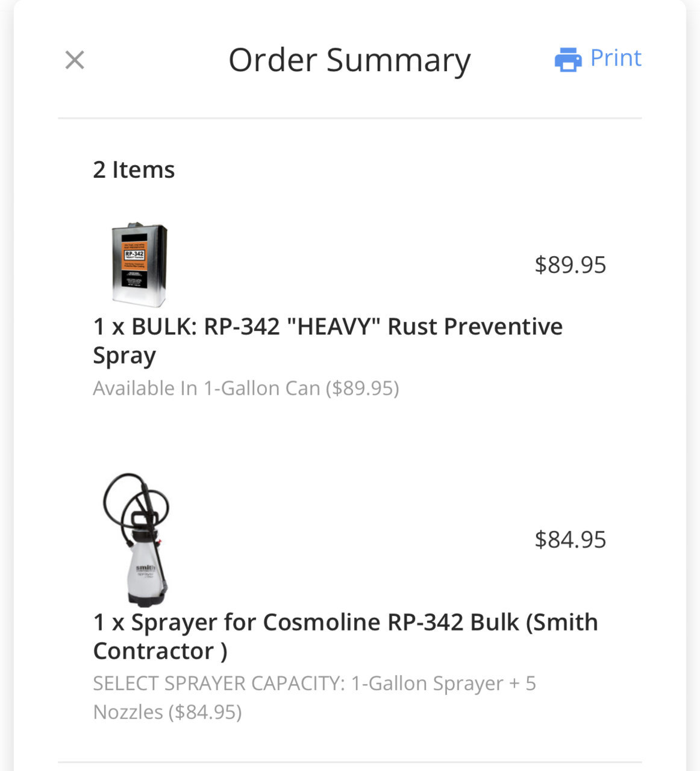This screenshot has width=700, height=771.
Task: Select the 2 Items heading
Action: tap(134, 169)
